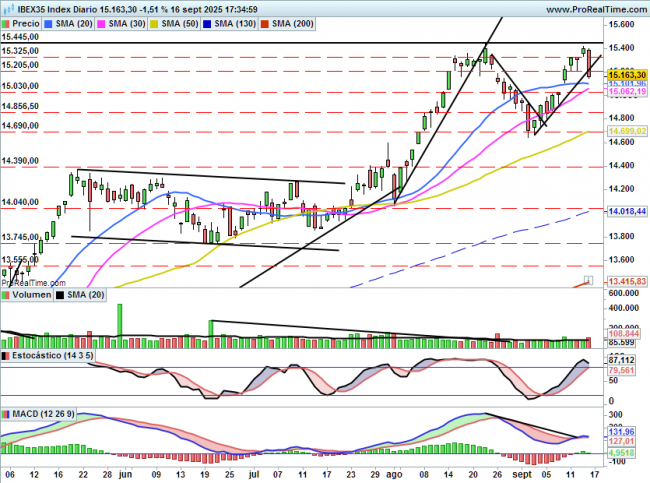
Task: Click the candlestick icon next to Precio
Action: click(x=6, y=24)
